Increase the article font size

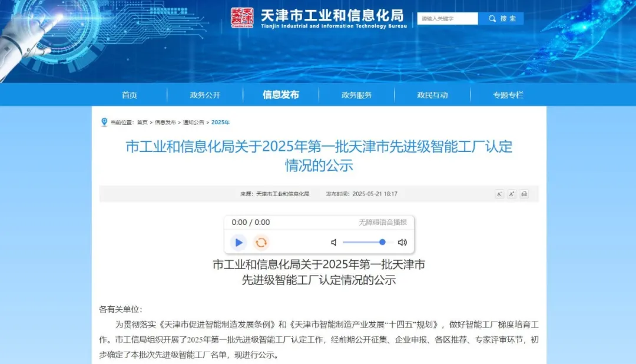512,194
